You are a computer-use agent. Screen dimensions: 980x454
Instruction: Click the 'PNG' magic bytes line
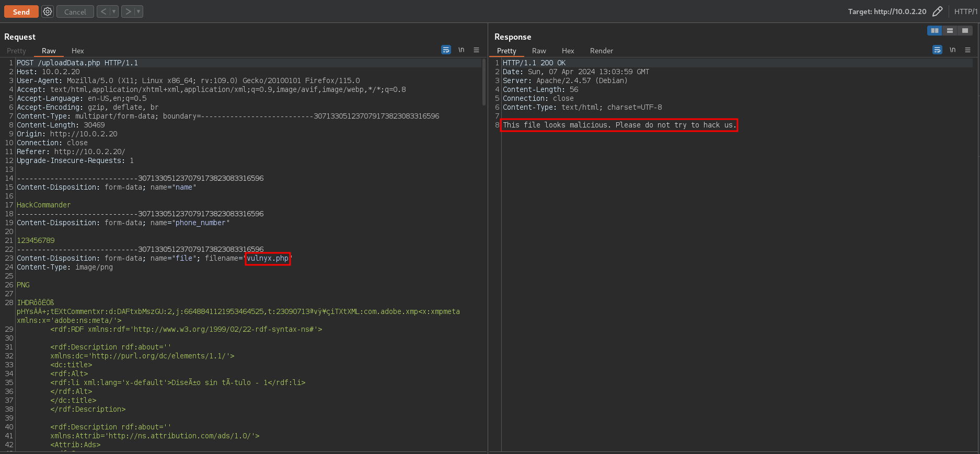[x=23, y=285]
